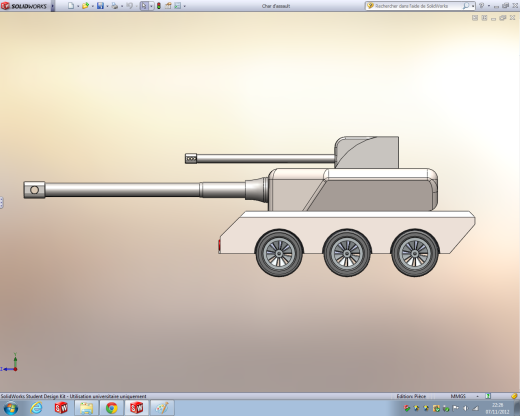
Task: Select the tank's front wheel
Action: tap(279, 253)
